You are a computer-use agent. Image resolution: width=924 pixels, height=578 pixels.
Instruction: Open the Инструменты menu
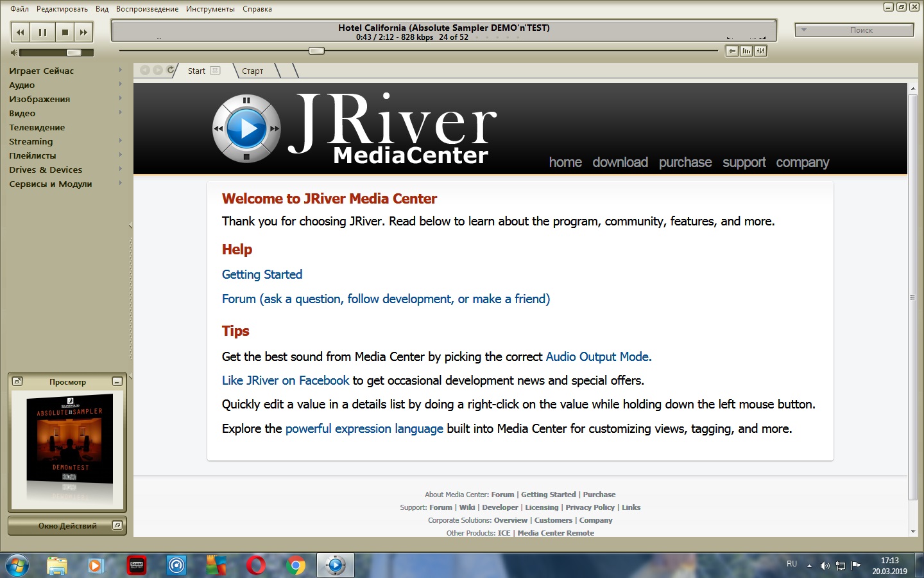coord(210,9)
